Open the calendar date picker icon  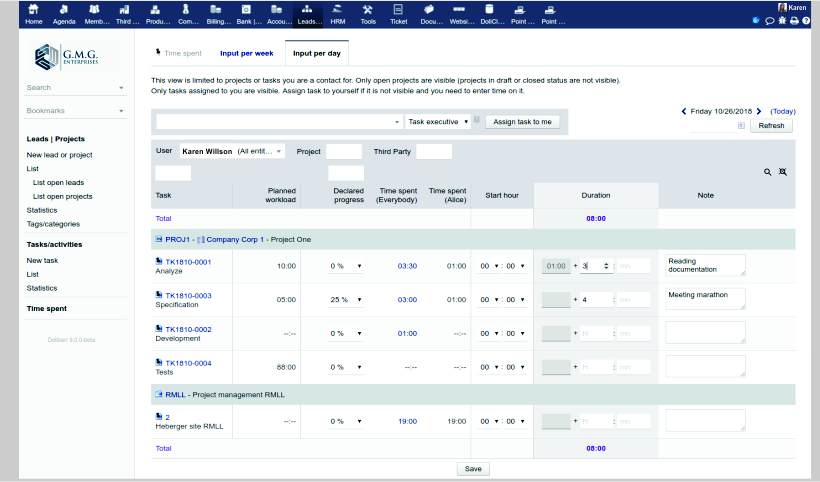pos(741,126)
